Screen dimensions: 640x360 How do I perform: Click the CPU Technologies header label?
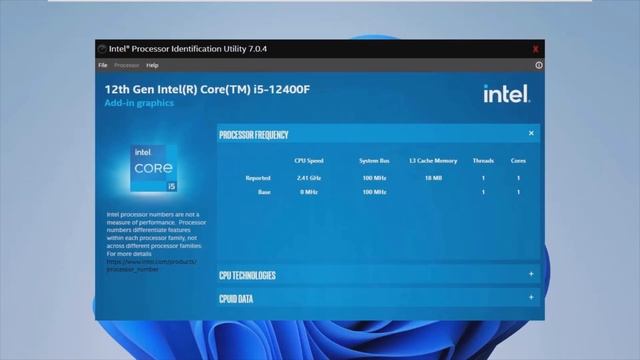pos(247,276)
